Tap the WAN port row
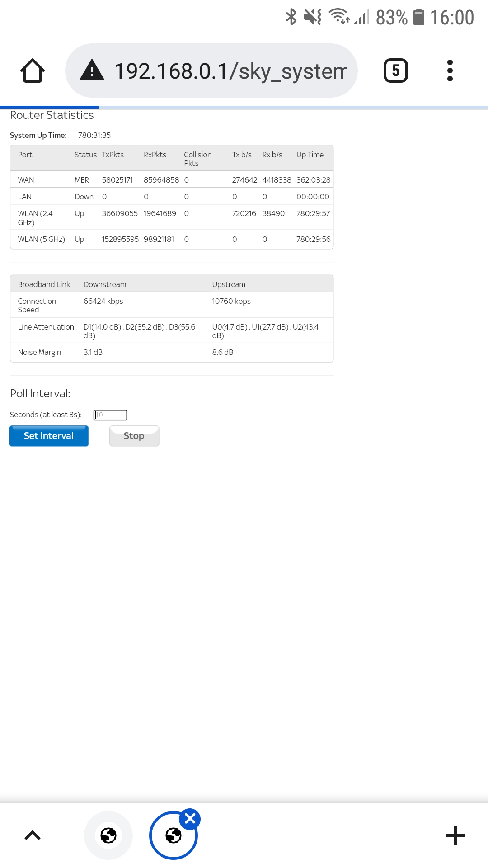The image size is (488, 868). click(172, 180)
